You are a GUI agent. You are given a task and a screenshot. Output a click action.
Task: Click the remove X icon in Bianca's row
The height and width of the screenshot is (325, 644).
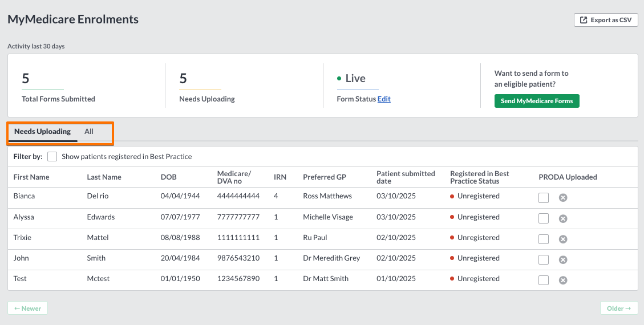coord(563,198)
